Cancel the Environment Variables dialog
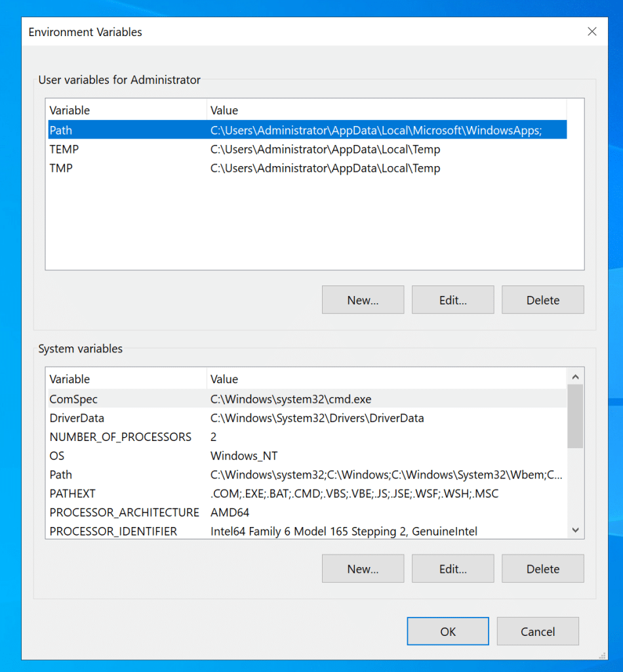 (537, 631)
